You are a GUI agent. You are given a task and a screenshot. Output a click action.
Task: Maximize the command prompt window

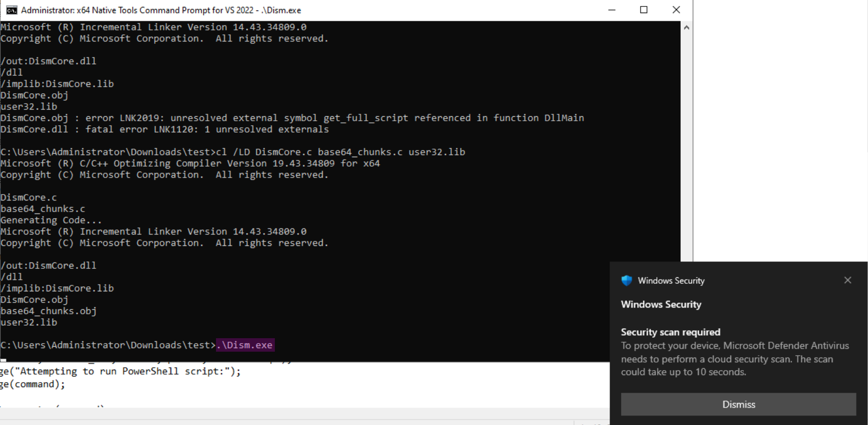point(644,10)
